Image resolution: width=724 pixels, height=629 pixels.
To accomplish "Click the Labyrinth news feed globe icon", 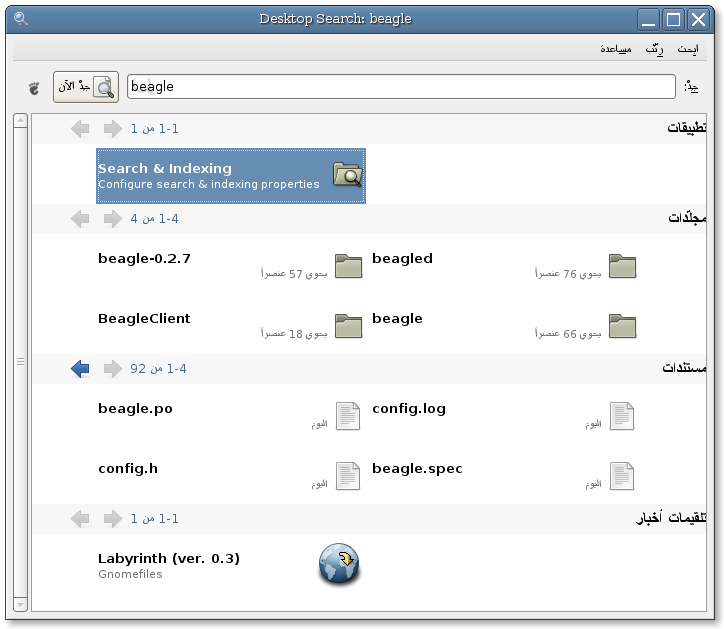I will [339, 565].
